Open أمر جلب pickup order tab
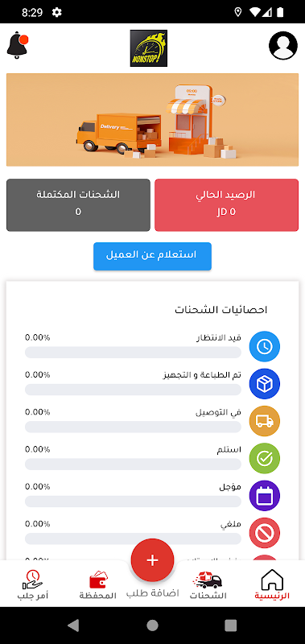Screen dimensions: 305x644 tap(33, 584)
